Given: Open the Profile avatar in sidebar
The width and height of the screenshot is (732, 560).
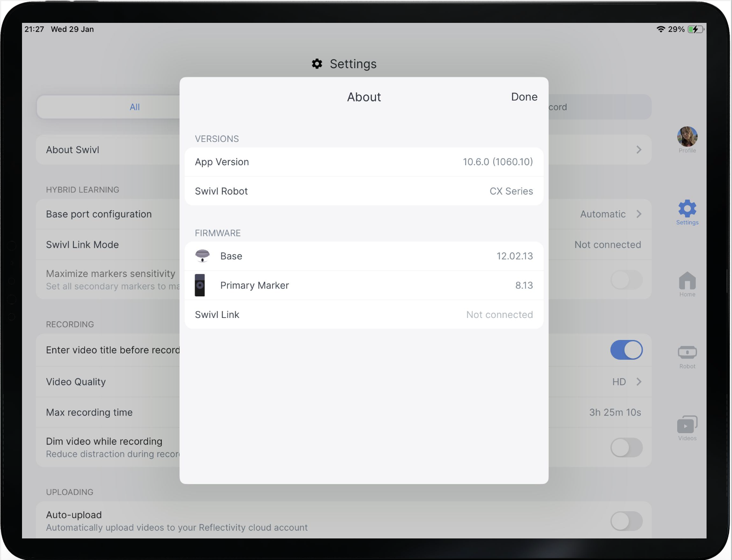Looking at the screenshot, I should (x=687, y=137).
